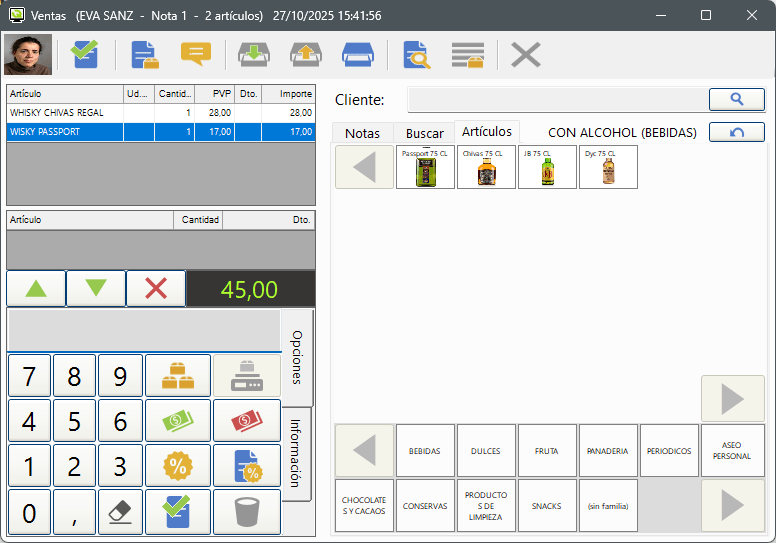Click the Cliente input field
This screenshot has width=776, height=543.
click(556, 99)
